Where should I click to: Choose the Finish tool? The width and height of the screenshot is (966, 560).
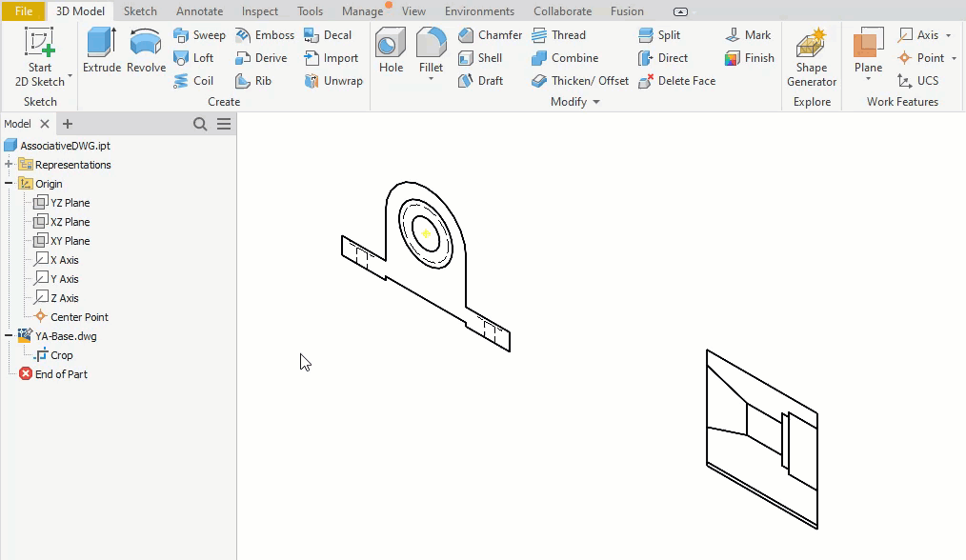coord(749,58)
